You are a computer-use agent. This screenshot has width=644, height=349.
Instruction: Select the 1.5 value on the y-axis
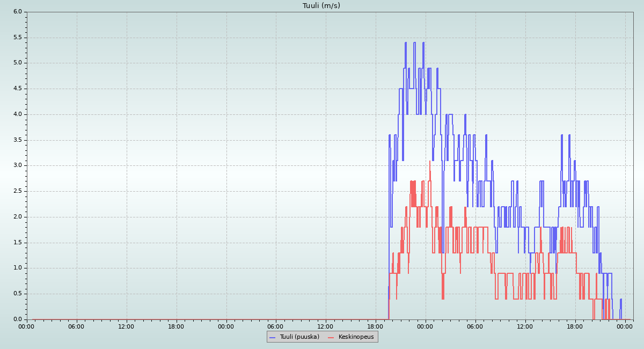click(x=18, y=243)
